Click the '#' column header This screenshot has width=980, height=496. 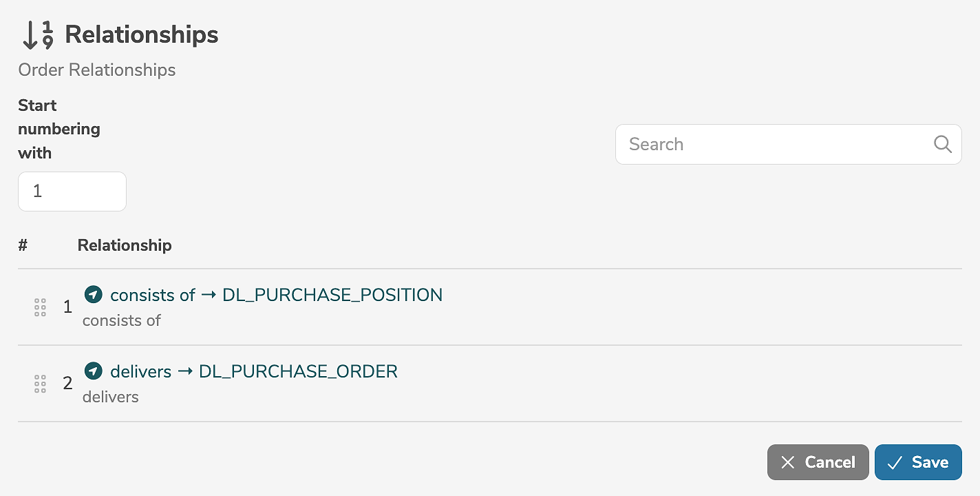coord(23,245)
